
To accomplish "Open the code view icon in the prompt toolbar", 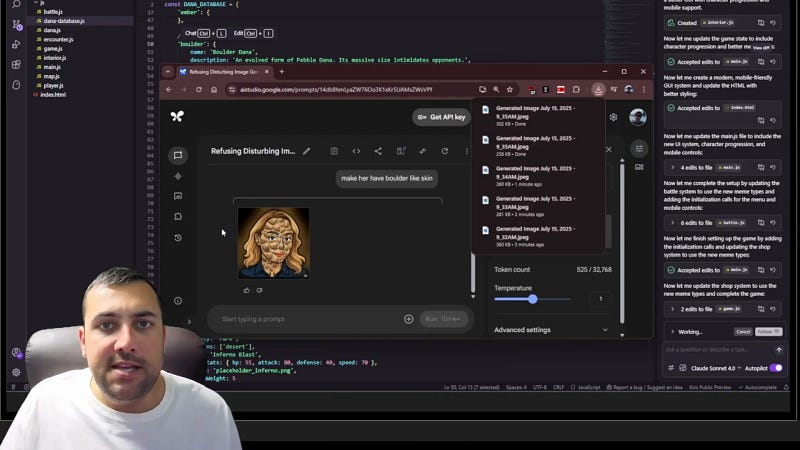I will click(x=356, y=151).
